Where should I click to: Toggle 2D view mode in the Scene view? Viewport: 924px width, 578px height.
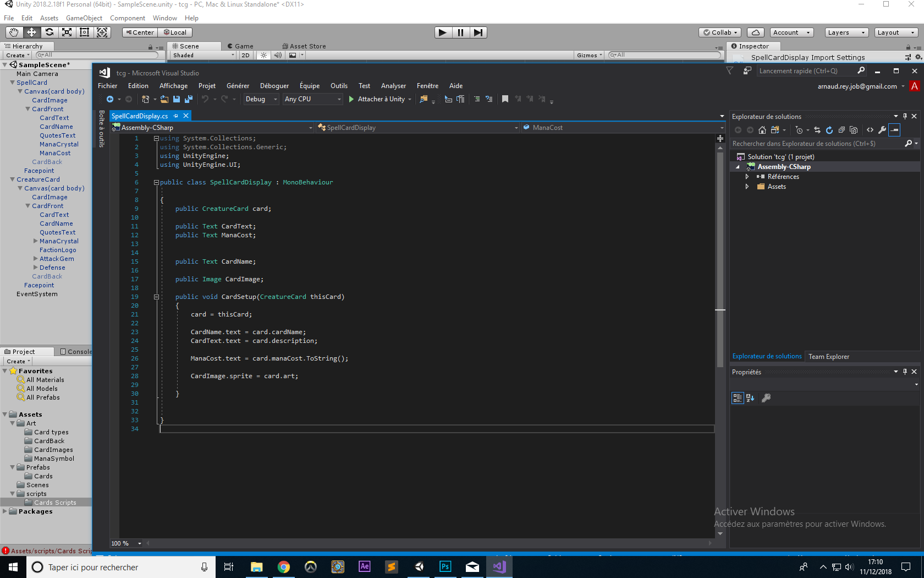(245, 55)
